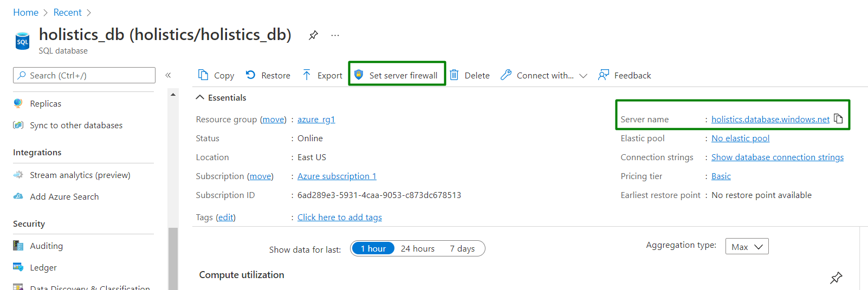Click No restore point available text

point(761,195)
